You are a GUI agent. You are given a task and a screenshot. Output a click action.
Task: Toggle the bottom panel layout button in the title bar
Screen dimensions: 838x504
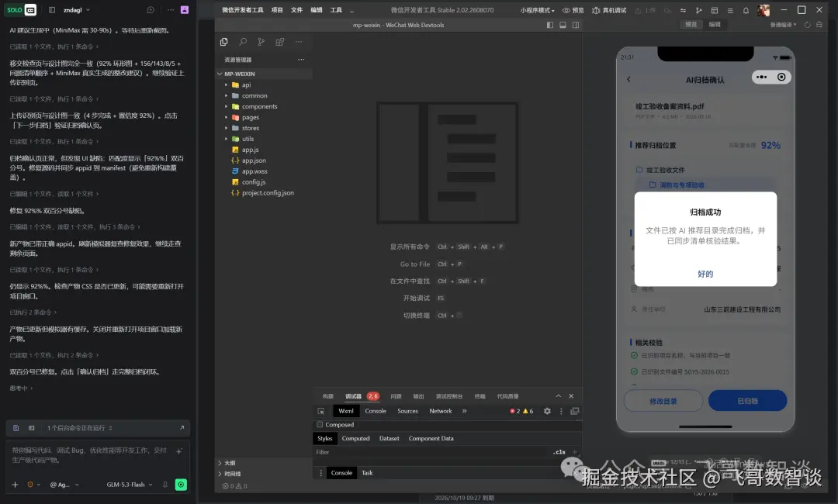coord(563,25)
